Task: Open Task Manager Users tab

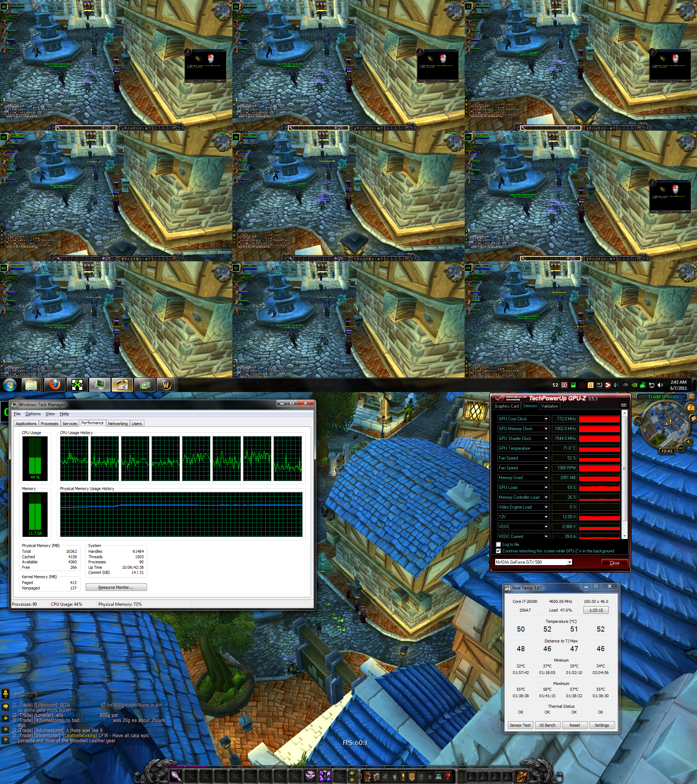Action: 136,424
